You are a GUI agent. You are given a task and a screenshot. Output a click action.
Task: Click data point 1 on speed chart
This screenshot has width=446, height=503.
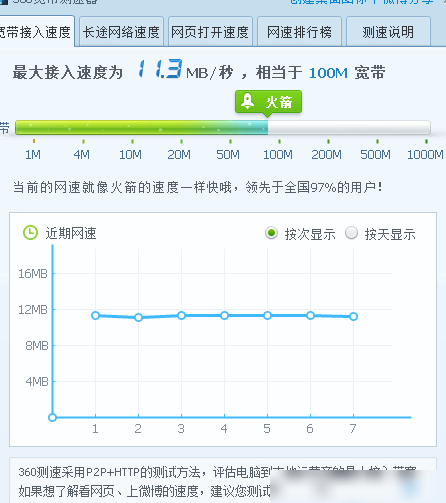click(x=95, y=315)
